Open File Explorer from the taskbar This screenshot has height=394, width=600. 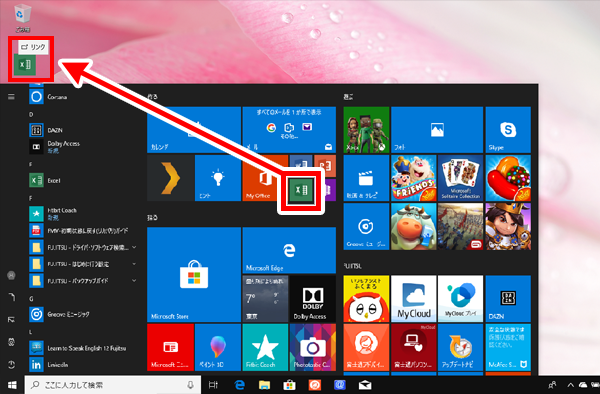[264, 385]
